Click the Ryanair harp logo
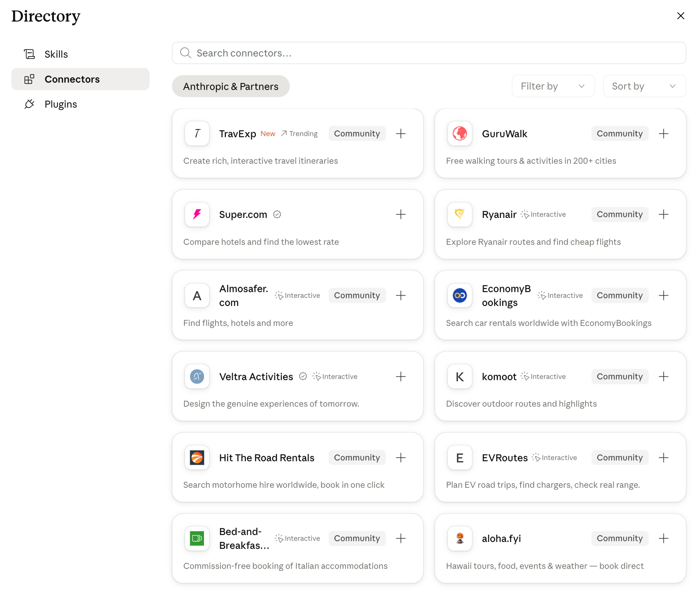 [x=460, y=214]
